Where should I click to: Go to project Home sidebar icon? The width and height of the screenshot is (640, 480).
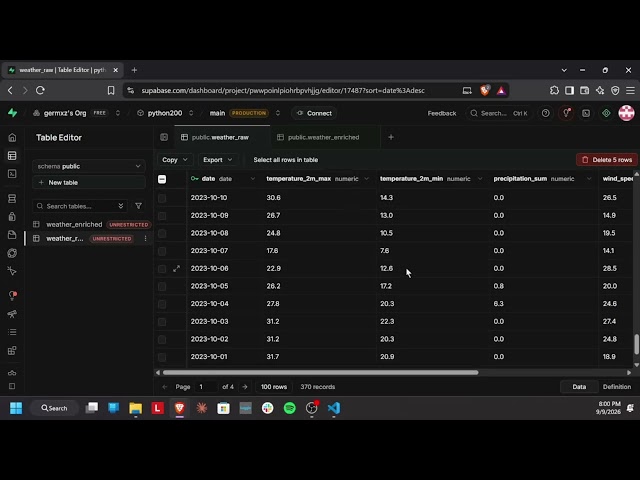[12, 138]
